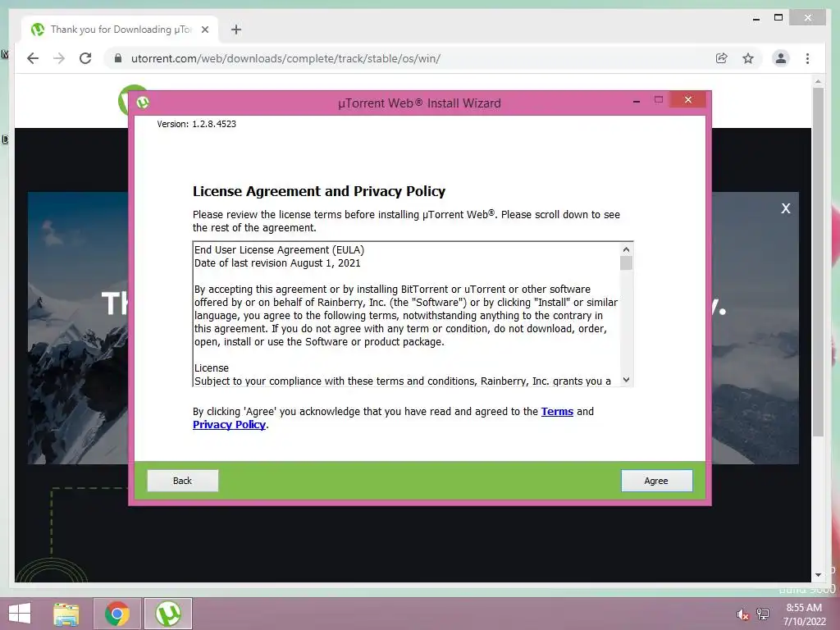Click the EULA scrollbar thumb
Screen dimensions: 840x630
pos(626,263)
